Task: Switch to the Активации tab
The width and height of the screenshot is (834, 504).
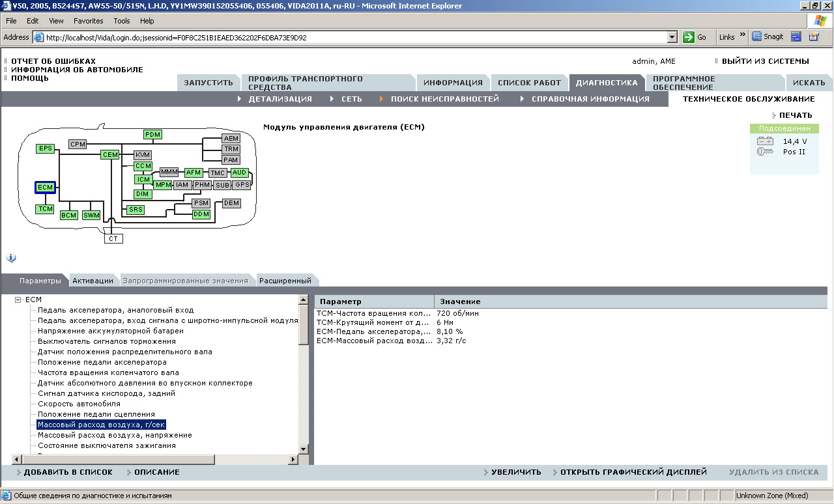Action: point(93,281)
